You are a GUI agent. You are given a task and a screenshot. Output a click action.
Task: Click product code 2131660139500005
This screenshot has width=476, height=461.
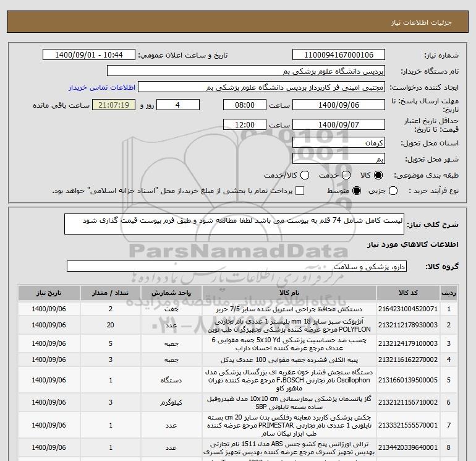pos(408,380)
